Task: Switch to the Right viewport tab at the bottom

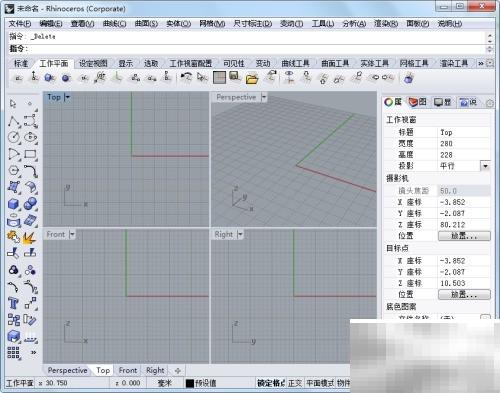Action: click(155, 370)
